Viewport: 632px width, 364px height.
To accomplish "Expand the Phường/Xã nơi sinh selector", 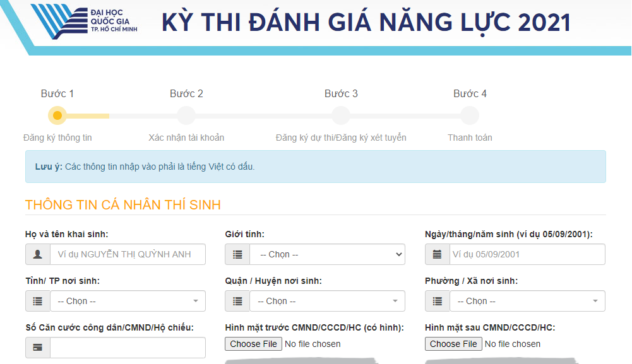I will click(527, 301).
